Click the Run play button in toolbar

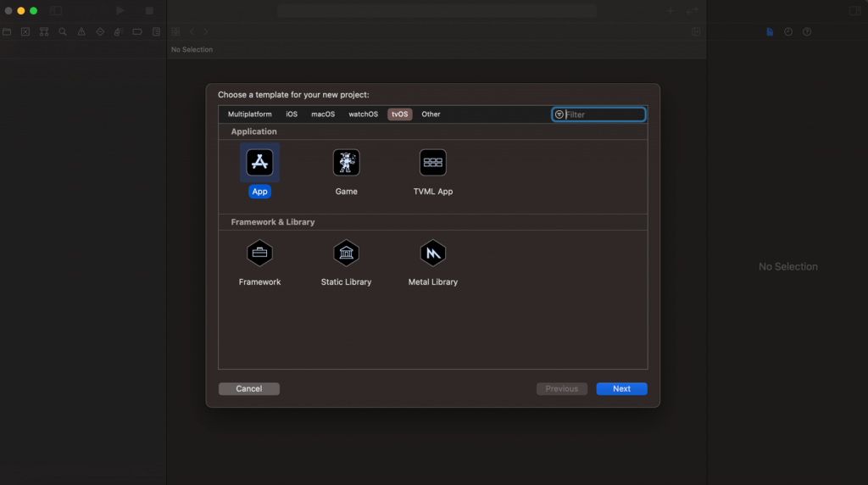(x=120, y=10)
